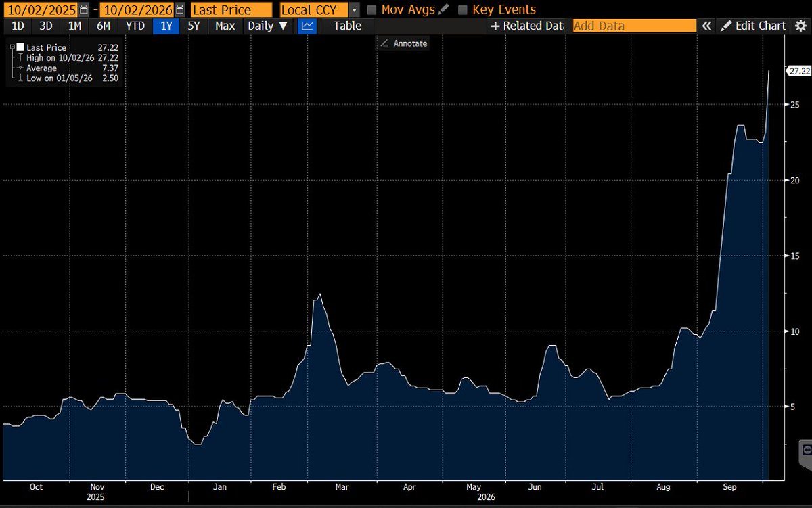Click the Add Data input field
Viewport: 812px width, 508px height.
point(634,26)
